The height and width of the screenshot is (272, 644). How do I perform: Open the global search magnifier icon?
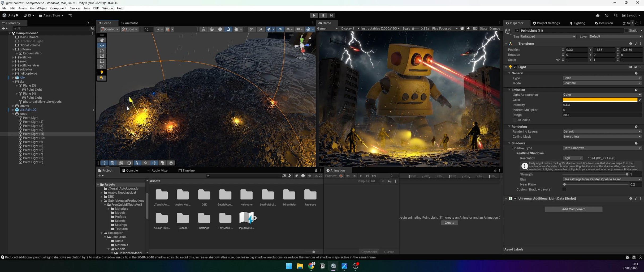click(616, 15)
